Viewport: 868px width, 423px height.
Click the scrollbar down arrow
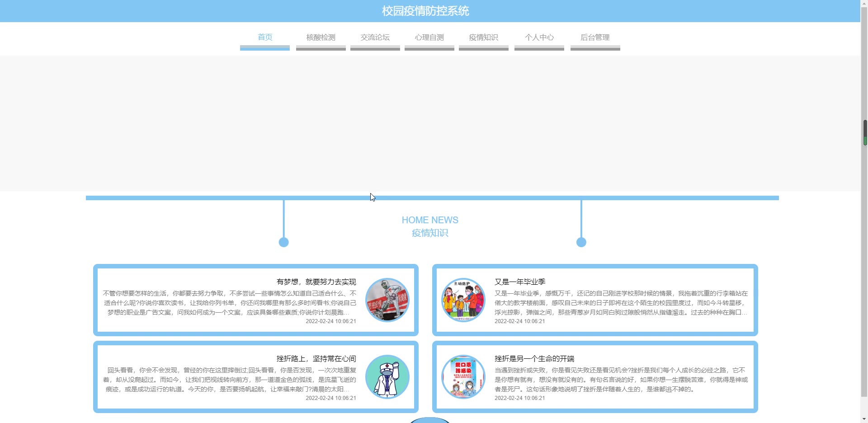click(x=865, y=419)
